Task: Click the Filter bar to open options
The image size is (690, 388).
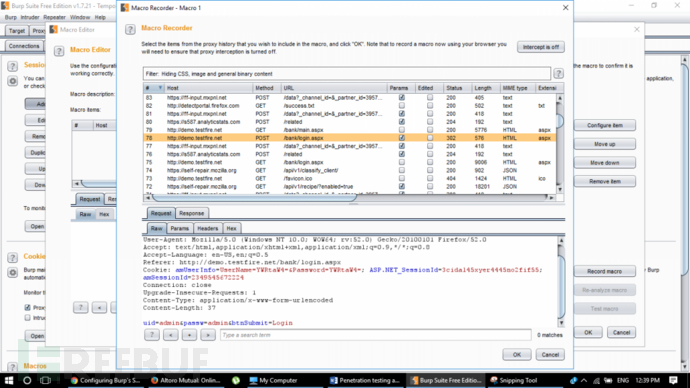Action: click(x=346, y=73)
